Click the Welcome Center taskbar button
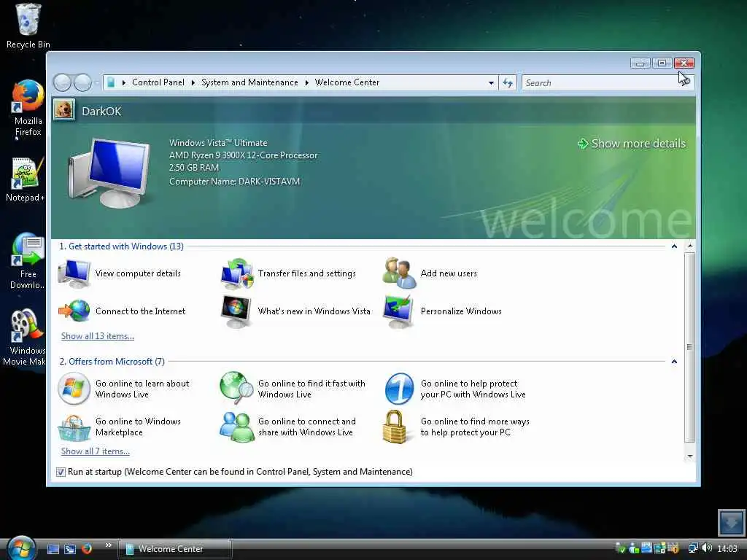Screen dimensions: 747x560 [175, 549]
